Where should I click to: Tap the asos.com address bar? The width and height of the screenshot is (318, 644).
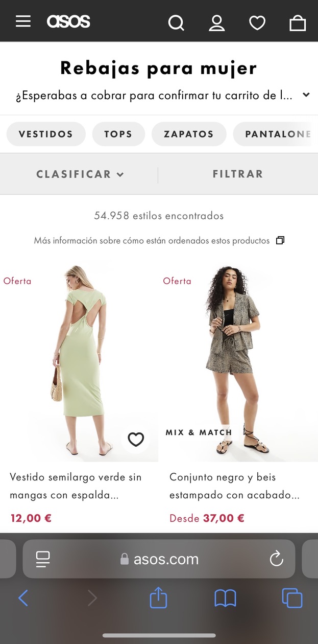tap(159, 559)
